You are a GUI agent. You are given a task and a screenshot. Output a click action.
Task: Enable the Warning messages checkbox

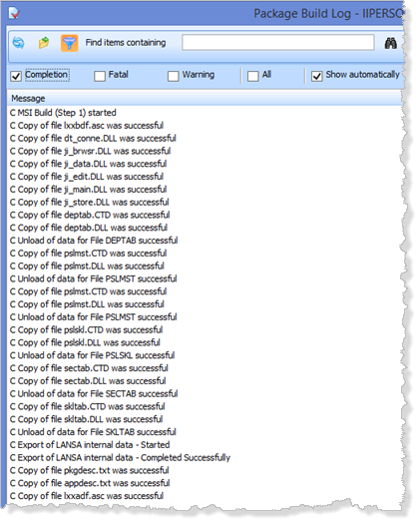click(173, 76)
